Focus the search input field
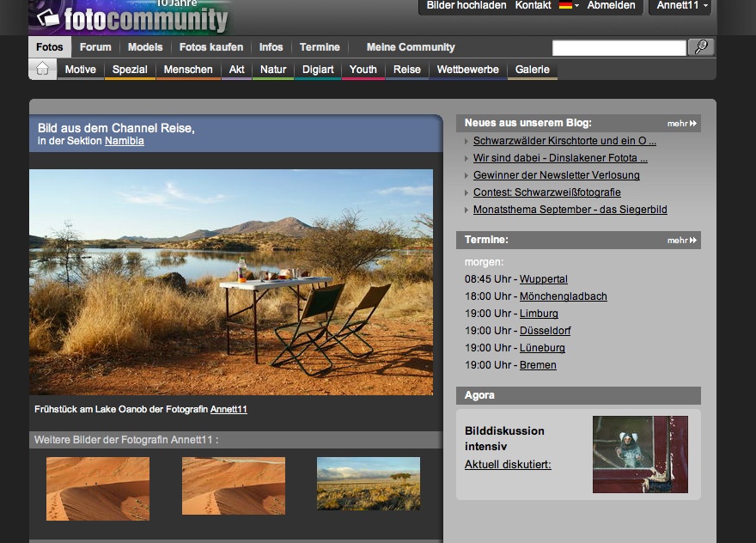Screen dimensions: 756x543 pos(619,48)
